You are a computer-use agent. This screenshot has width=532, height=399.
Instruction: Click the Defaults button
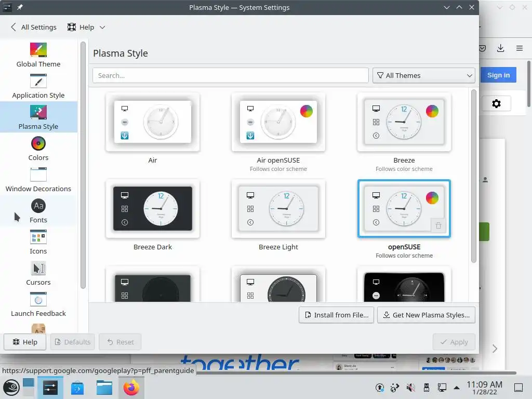tap(73, 342)
